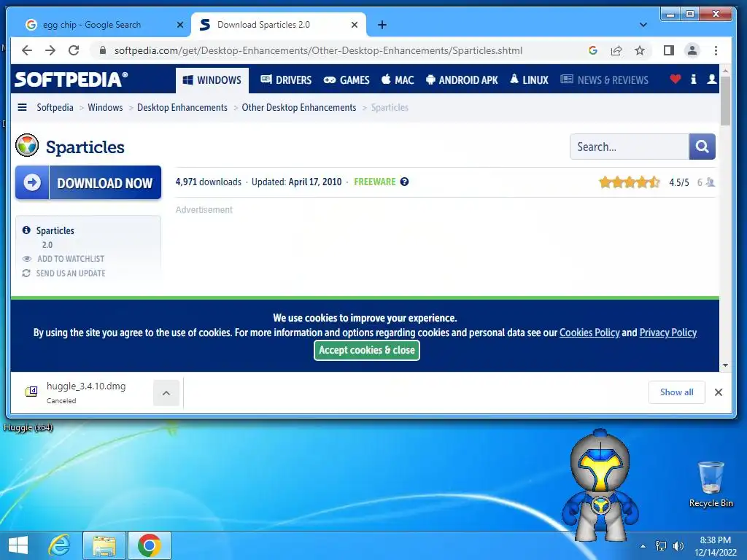The width and height of the screenshot is (747, 560).
Task: Click inside the Softpedia search field
Action: [630, 147]
